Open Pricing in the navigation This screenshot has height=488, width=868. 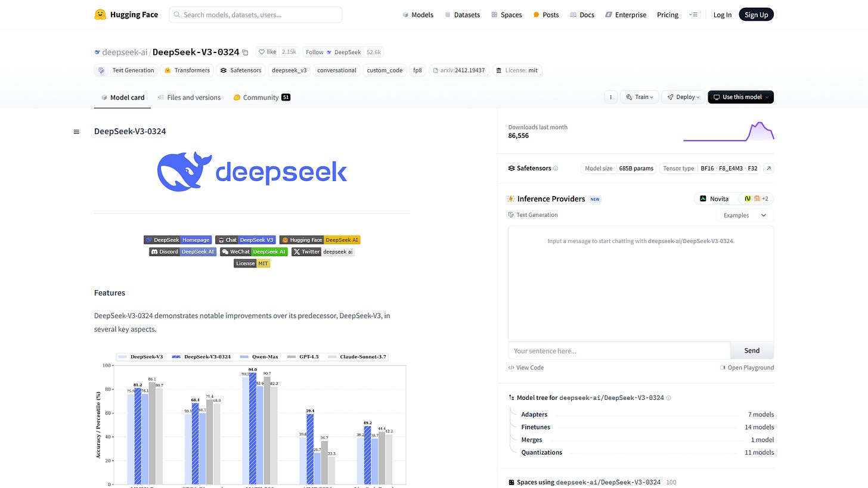[668, 15]
